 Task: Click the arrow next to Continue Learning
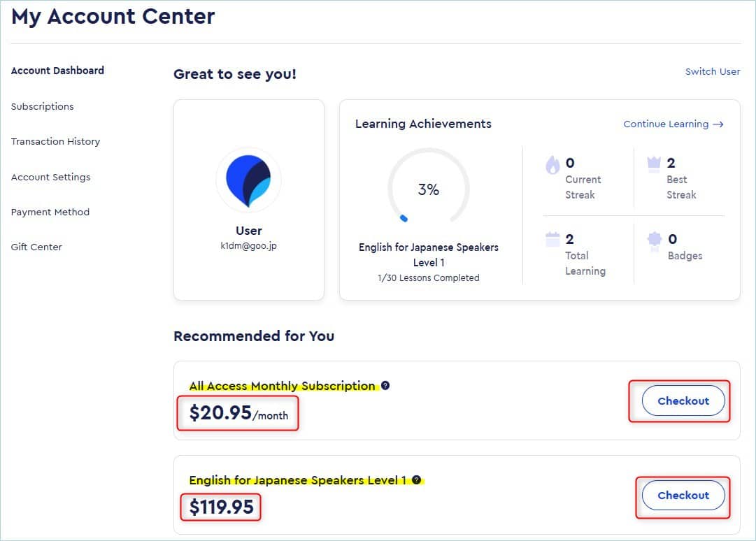(x=718, y=124)
